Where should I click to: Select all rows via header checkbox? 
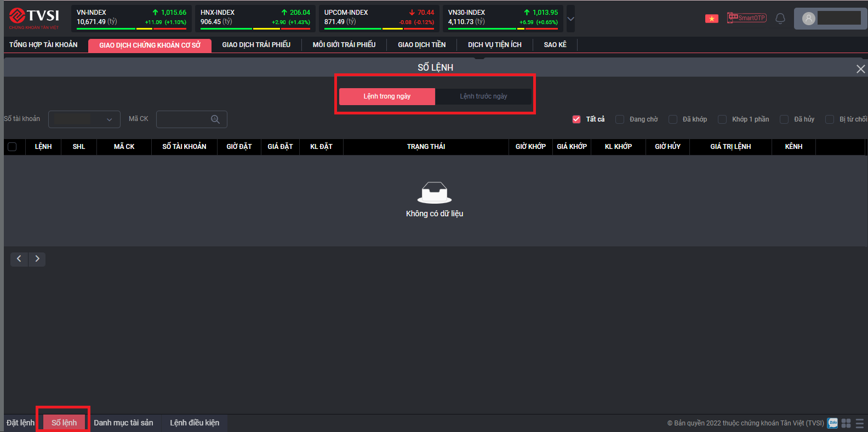[12, 147]
